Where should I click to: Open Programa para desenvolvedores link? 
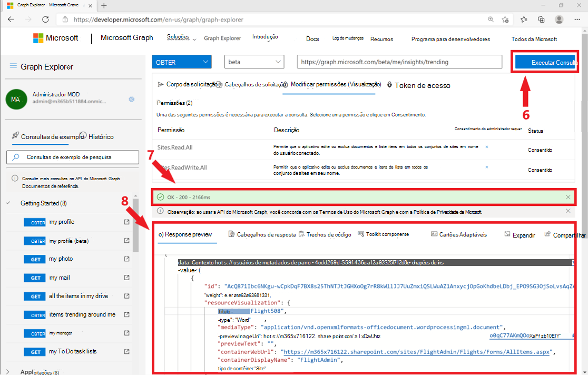coord(451,39)
